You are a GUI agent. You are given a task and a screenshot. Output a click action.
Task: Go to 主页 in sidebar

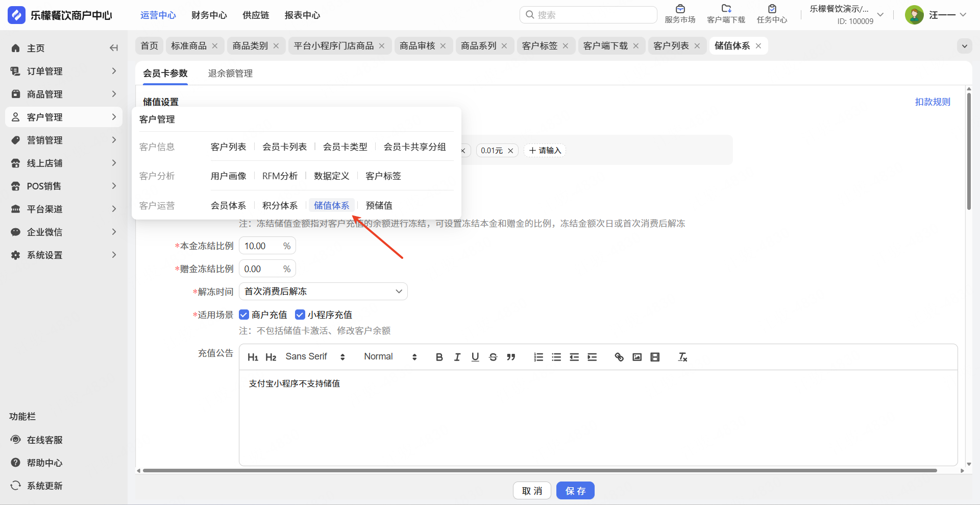pos(36,48)
